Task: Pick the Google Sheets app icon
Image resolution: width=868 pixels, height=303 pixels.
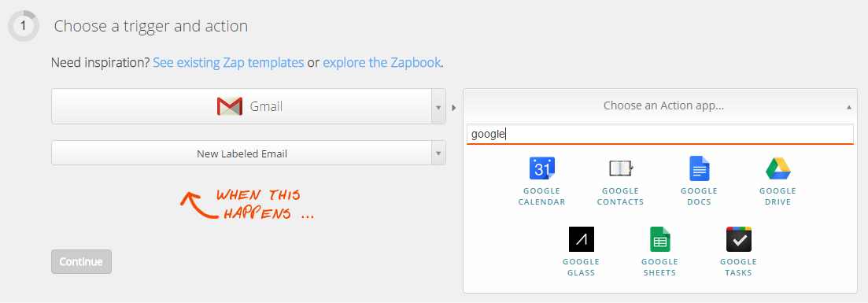Action: tap(659, 239)
